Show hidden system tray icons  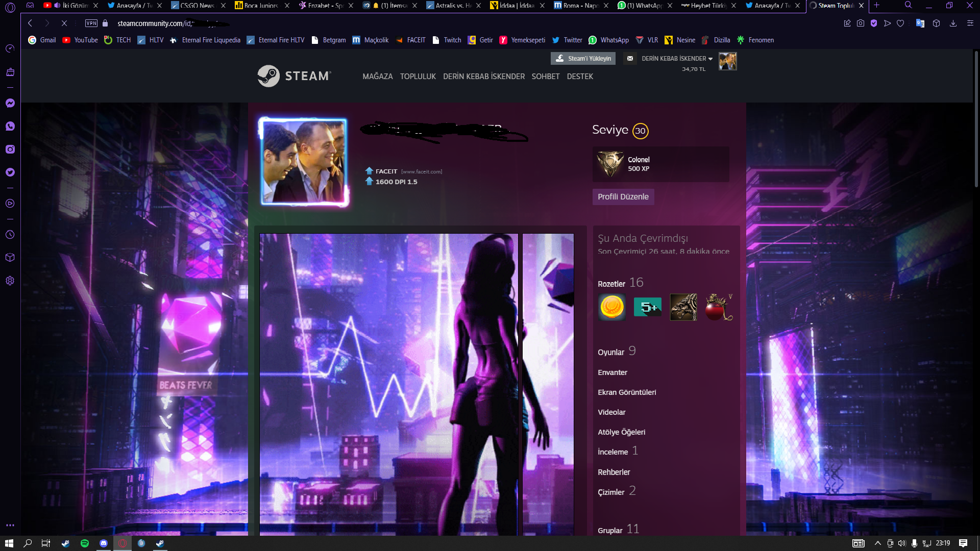[x=877, y=543]
